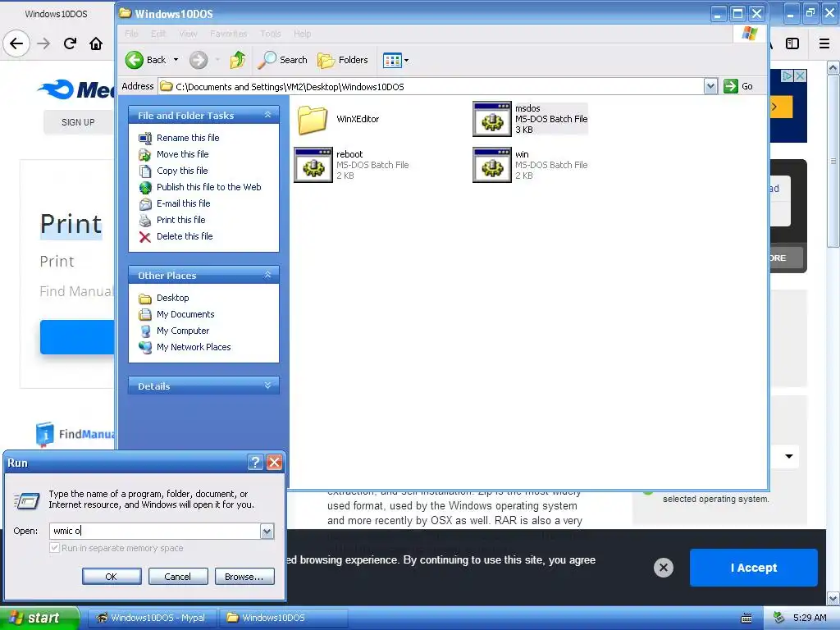840x630 pixels.
Task: Open the dropdown arrow on web page
Action: point(789,456)
